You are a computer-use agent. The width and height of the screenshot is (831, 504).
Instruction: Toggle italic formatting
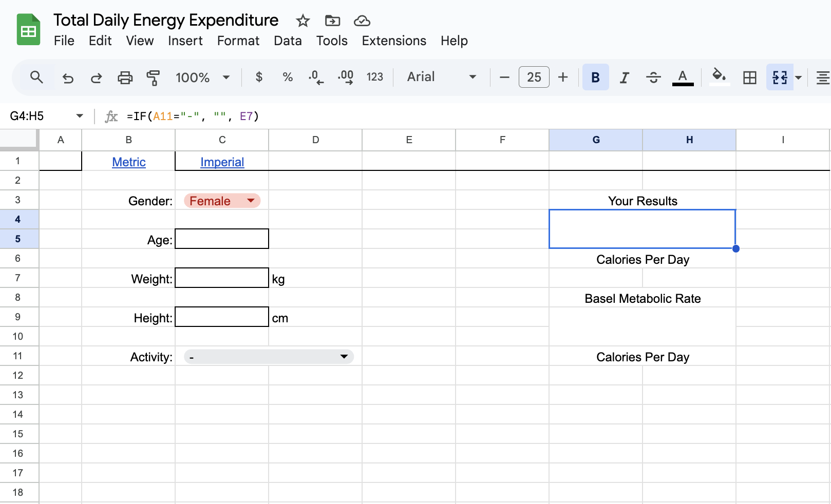[625, 77]
